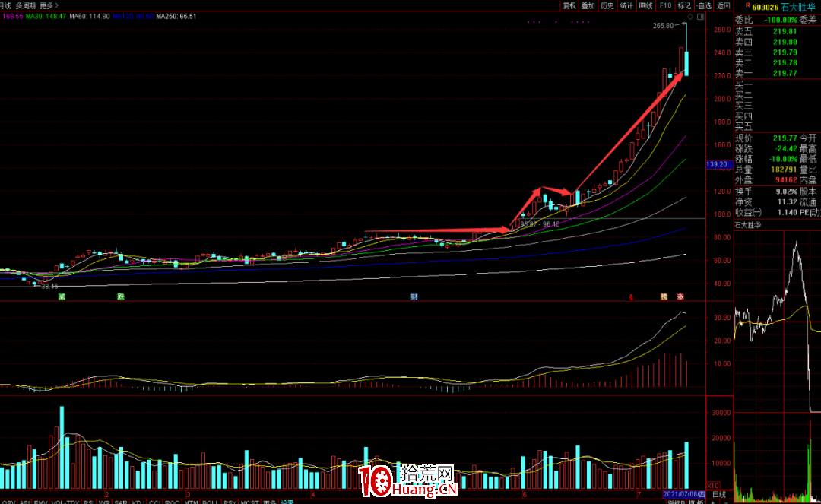The width and height of the screenshot is (821, 504).
Task: Click the orange event marker beside 涨
Action: (664, 296)
